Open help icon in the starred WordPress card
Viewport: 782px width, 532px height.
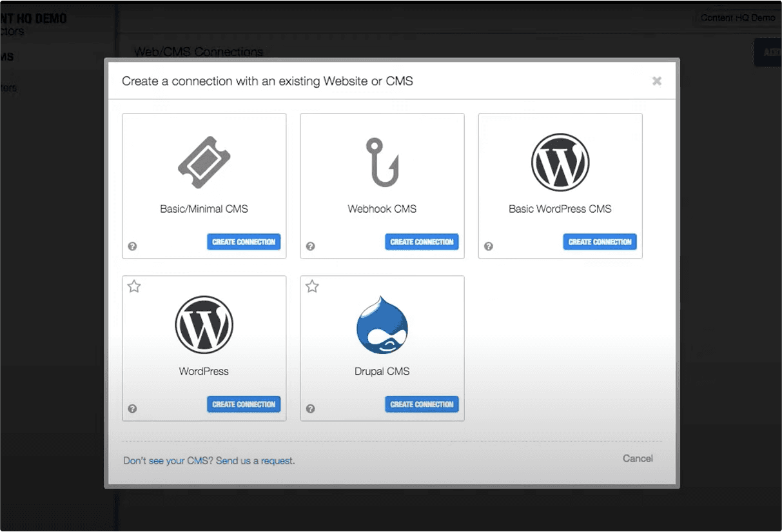point(132,409)
